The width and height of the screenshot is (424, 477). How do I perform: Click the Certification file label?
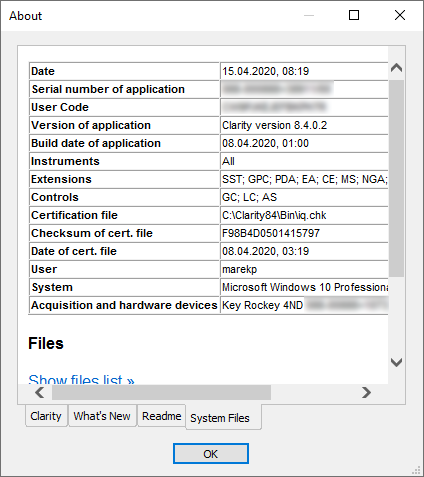pos(74,215)
